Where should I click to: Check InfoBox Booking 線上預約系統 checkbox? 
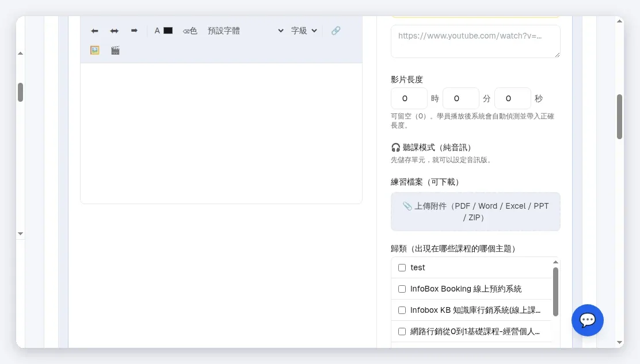click(x=402, y=289)
